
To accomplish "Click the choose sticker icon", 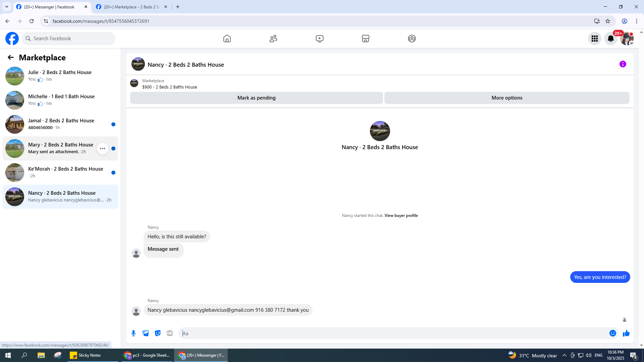I will [x=158, y=333].
